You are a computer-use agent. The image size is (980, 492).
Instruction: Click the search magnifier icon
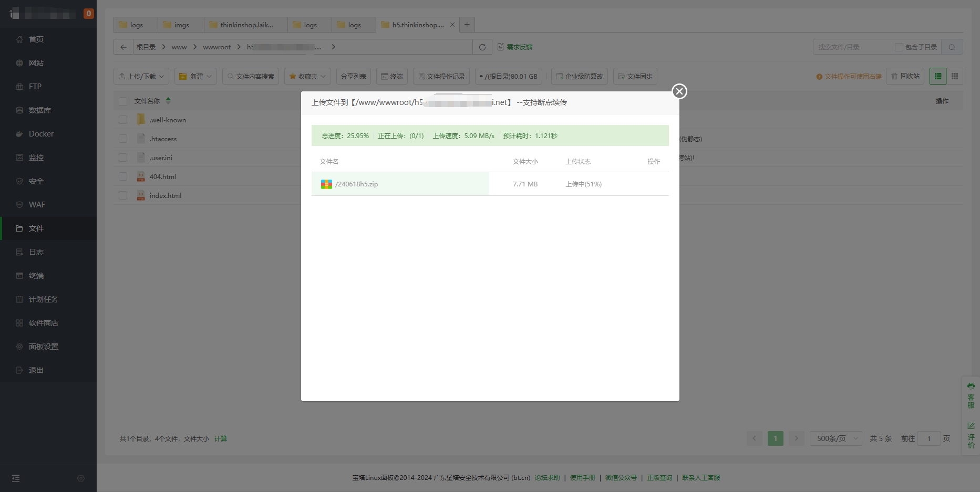pos(952,47)
